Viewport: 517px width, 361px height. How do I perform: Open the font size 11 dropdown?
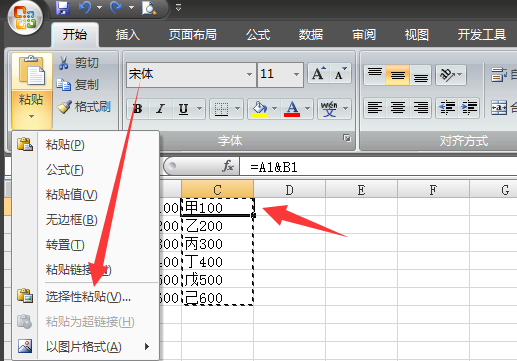pyautogui.click(x=296, y=74)
